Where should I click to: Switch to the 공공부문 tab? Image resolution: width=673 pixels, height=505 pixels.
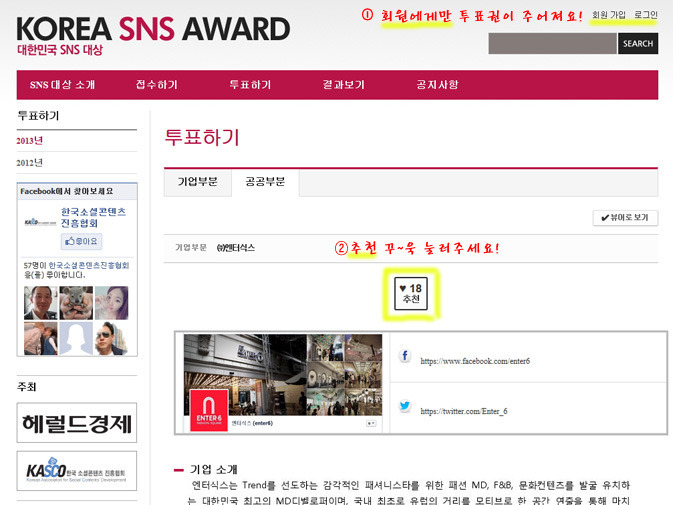point(265,182)
